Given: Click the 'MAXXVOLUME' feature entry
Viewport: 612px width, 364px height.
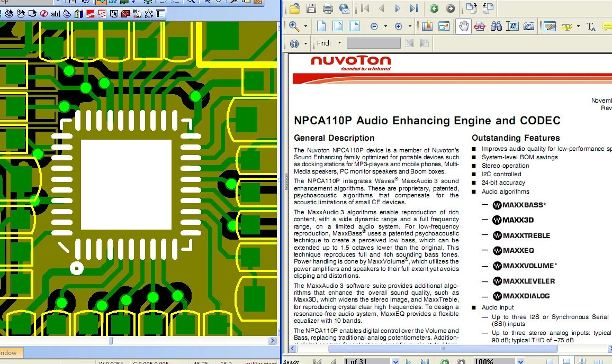Looking at the screenshot, I should 525,266.
